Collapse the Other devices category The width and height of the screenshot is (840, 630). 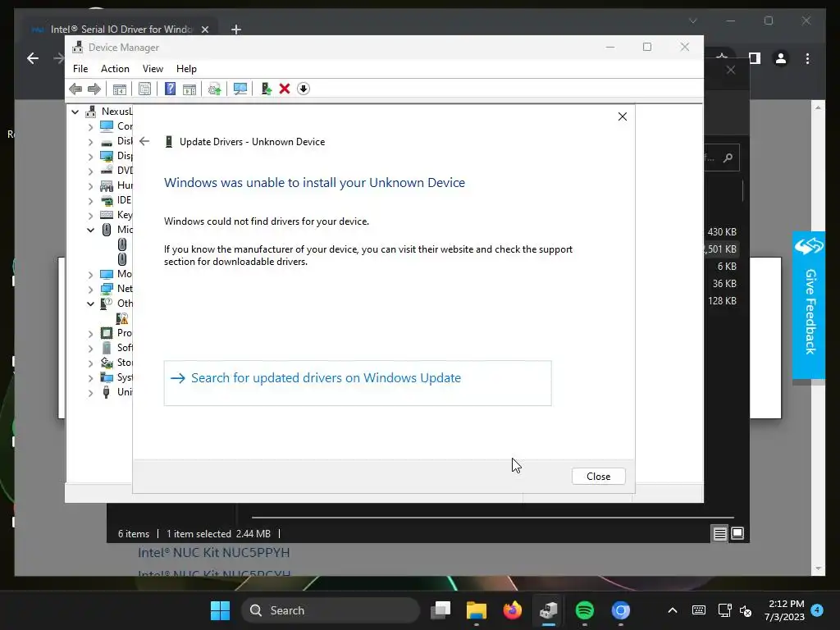click(x=90, y=304)
